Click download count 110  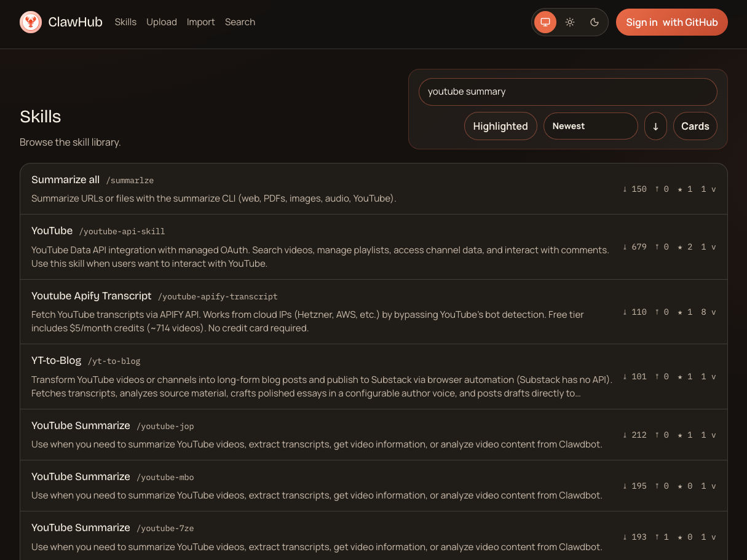pos(634,312)
